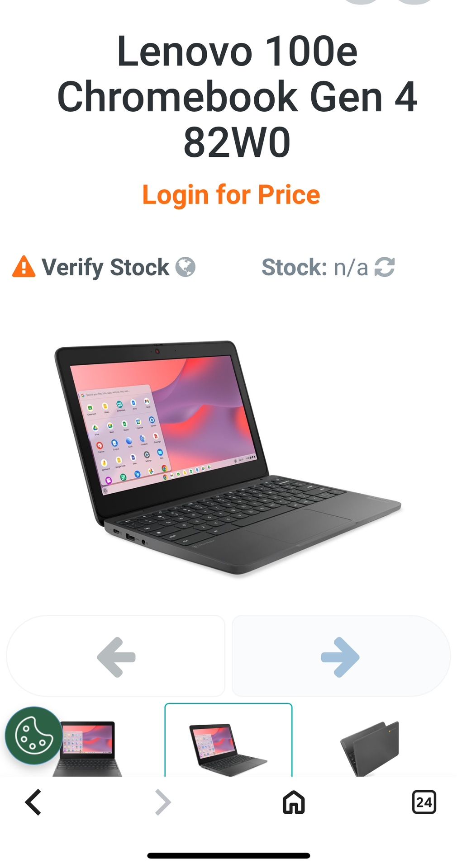The height and width of the screenshot is (868, 457).
Task: Select the closed-lid laptop thumbnail
Action: [x=370, y=748]
